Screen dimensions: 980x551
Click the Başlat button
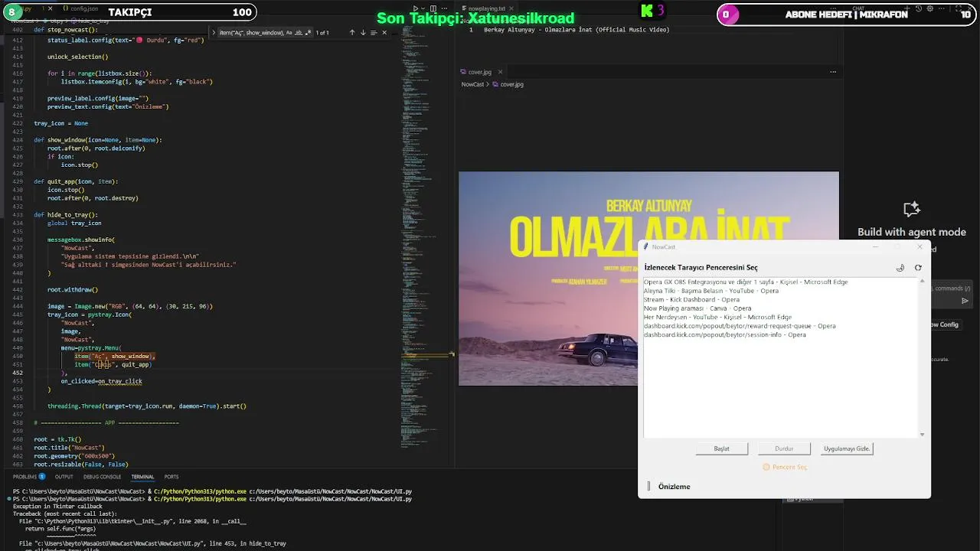coord(721,448)
